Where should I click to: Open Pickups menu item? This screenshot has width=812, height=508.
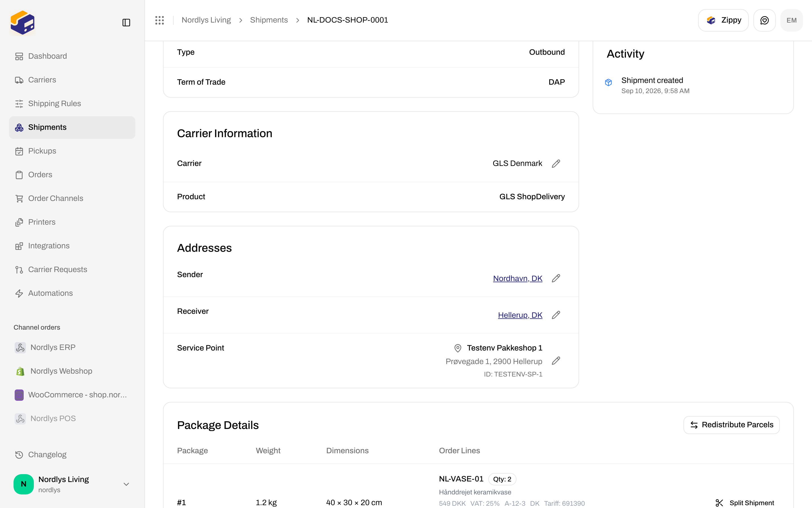[72, 151]
